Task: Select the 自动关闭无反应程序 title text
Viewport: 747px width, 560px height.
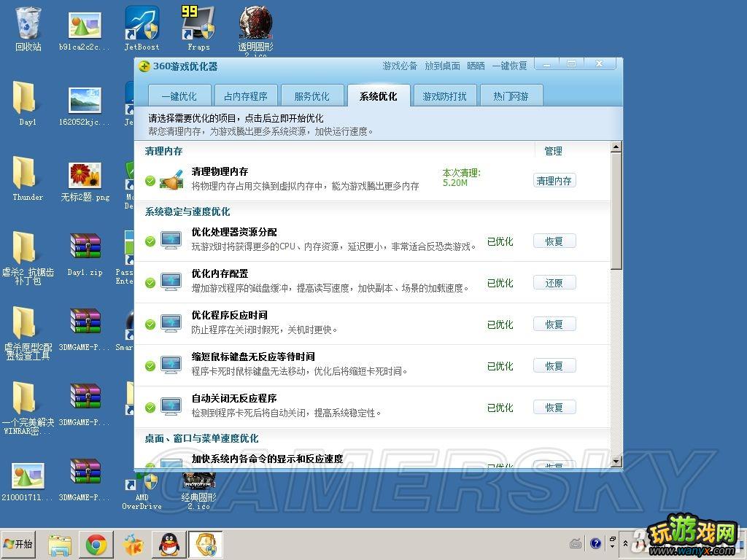Action: [x=234, y=398]
